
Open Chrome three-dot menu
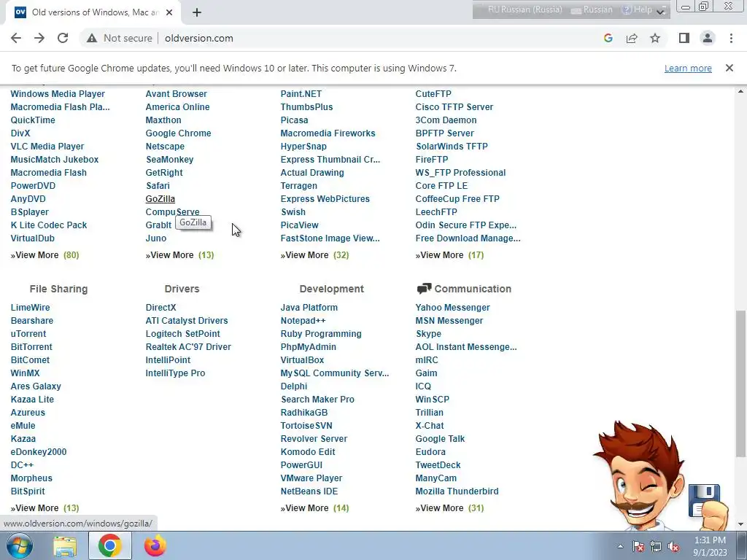pos(731,38)
